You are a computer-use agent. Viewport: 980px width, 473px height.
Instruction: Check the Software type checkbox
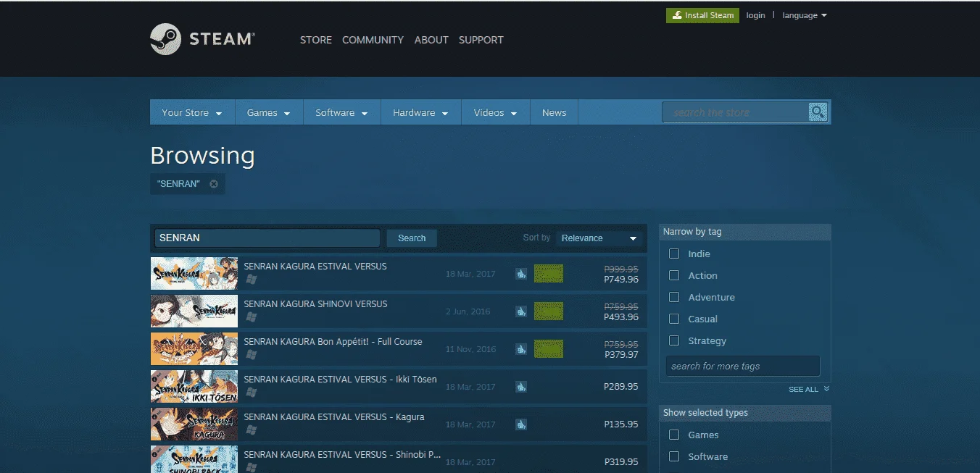point(674,456)
